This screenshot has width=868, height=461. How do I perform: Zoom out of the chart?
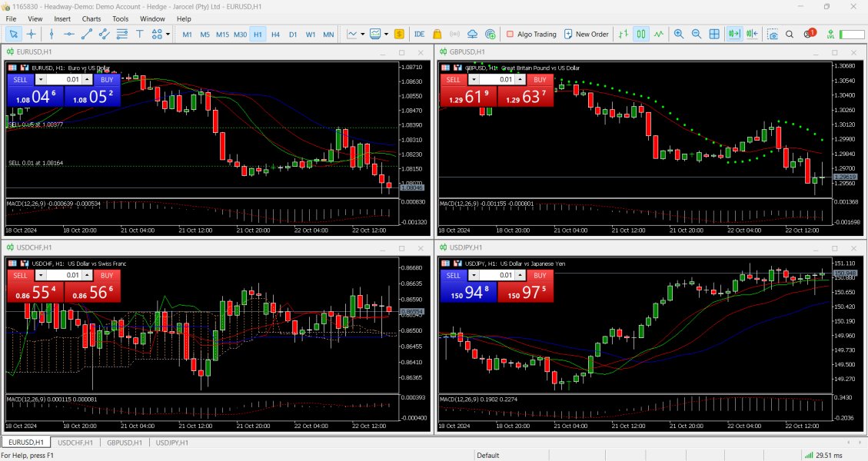pyautogui.click(x=697, y=35)
